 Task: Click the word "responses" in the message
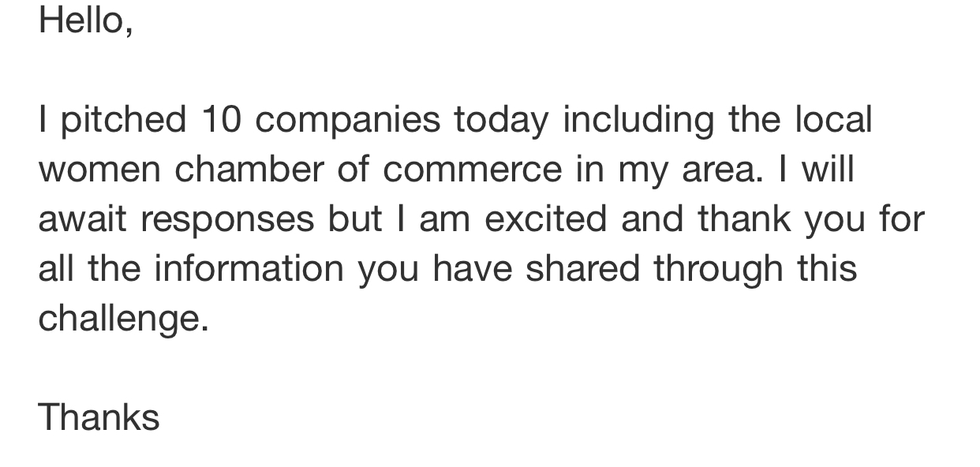228,219
